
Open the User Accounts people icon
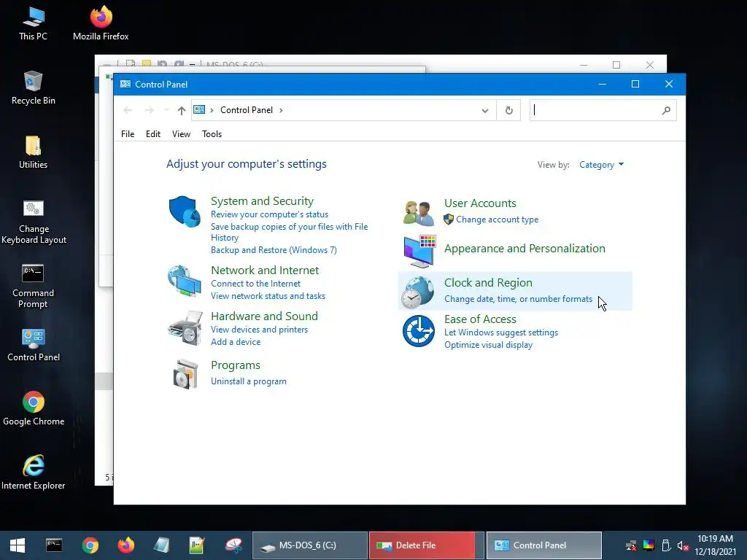click(x=418, y=212)
